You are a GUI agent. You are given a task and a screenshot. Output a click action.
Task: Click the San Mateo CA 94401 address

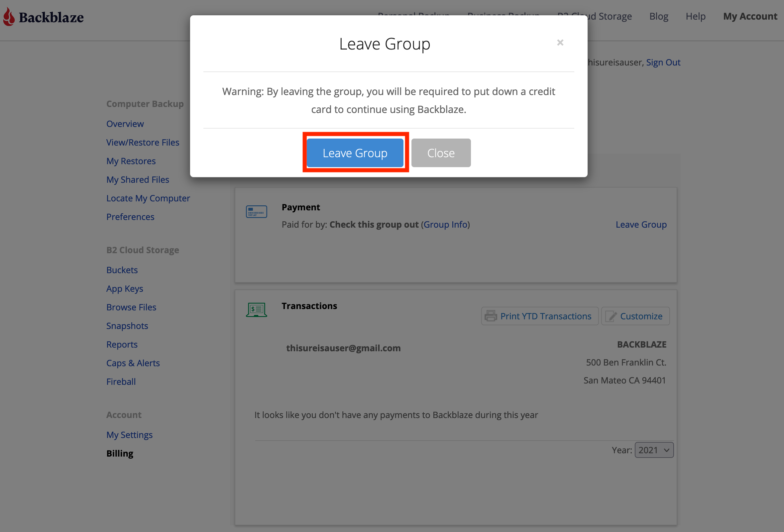point(624,380)
